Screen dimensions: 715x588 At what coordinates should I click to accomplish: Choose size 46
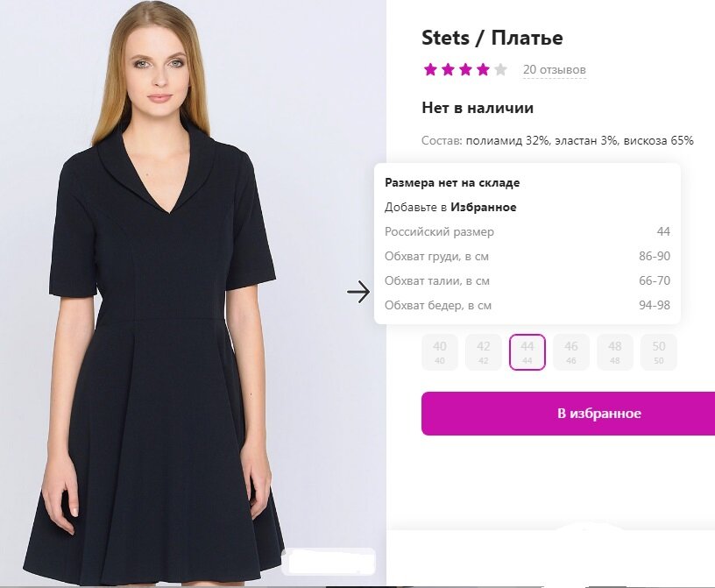click(x=571, y=352)
